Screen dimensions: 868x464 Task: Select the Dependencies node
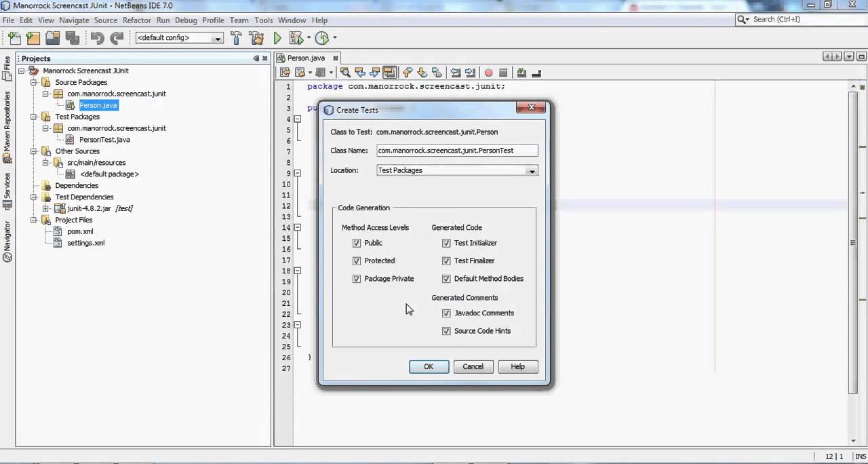click(77, 185)
